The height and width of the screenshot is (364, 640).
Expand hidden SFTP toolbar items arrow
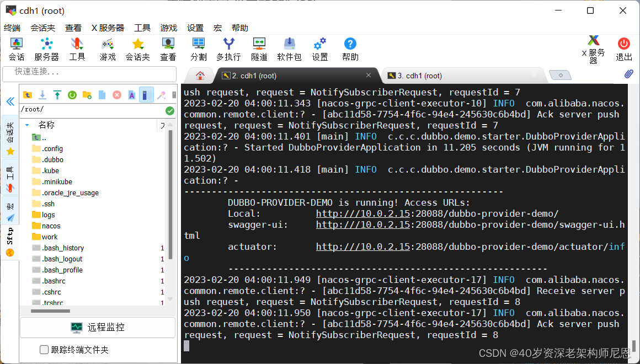[174, 95]
